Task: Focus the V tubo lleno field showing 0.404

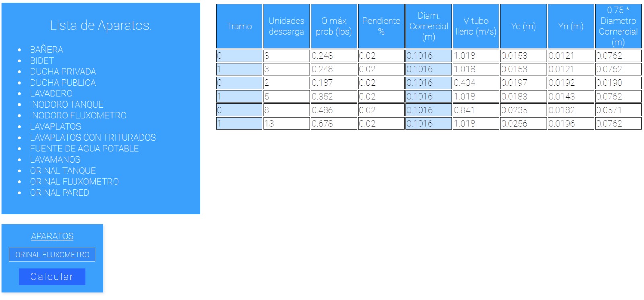Action: point(476,83)
